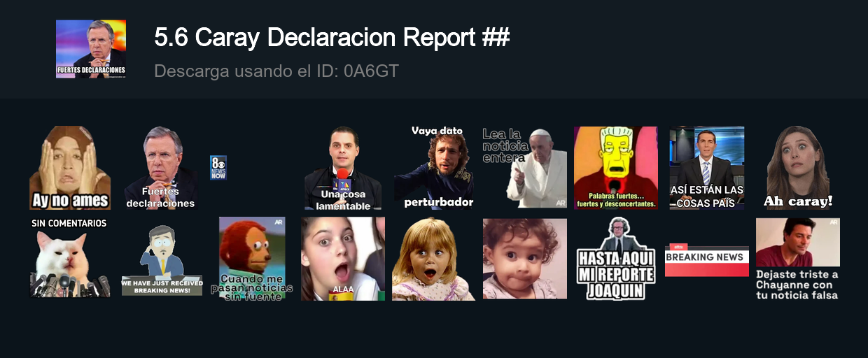Viewport: 868px width, 358px height.
Task: Click the red 'Breaking News' banner sticker
Action: [x=707, y=259]
